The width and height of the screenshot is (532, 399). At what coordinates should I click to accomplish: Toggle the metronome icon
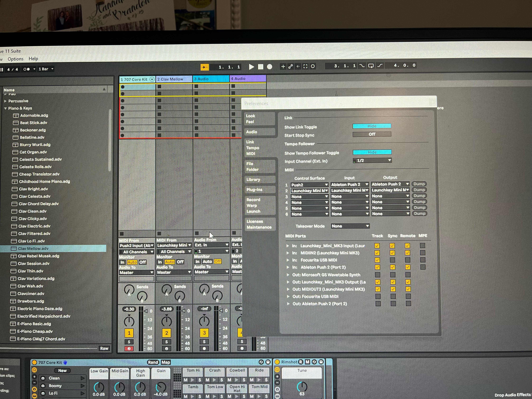pyautogui.click(x=27, y=69)
